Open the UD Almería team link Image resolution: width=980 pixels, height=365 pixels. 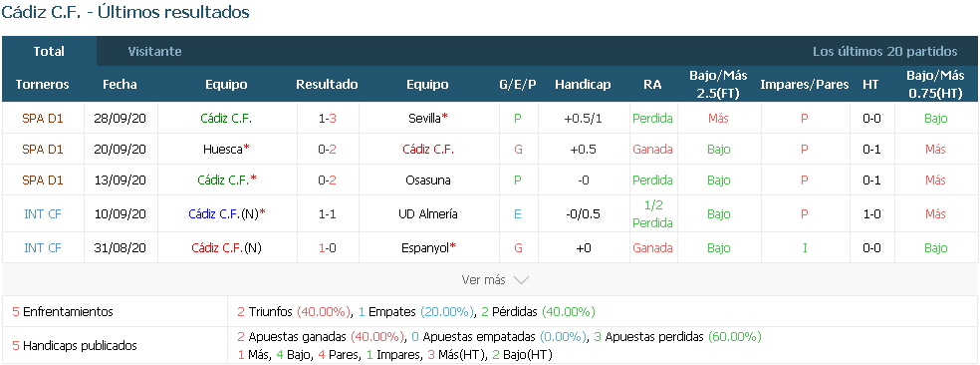[x=427, y=213]
